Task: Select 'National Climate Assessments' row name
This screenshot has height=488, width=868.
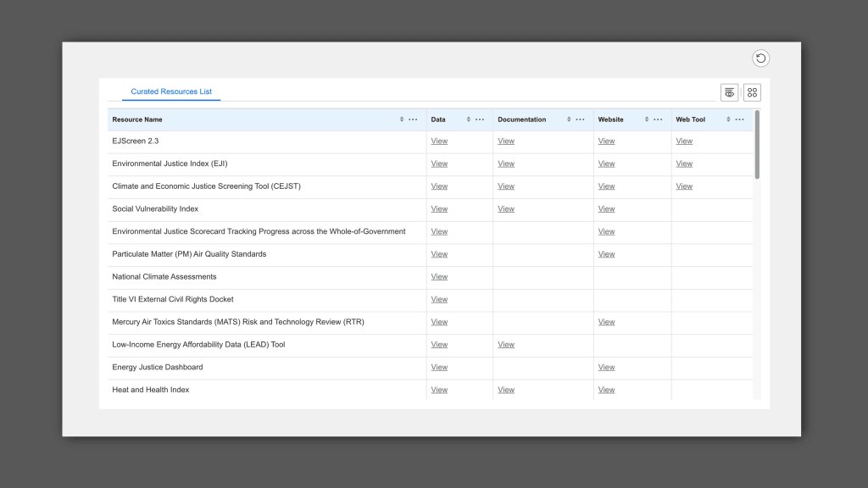Action: coord(164,277)
